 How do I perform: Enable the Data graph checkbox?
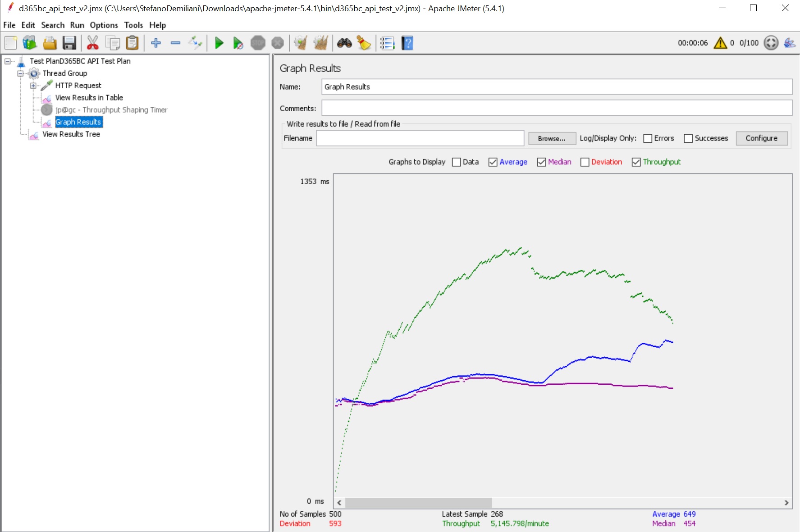(457, 162)
